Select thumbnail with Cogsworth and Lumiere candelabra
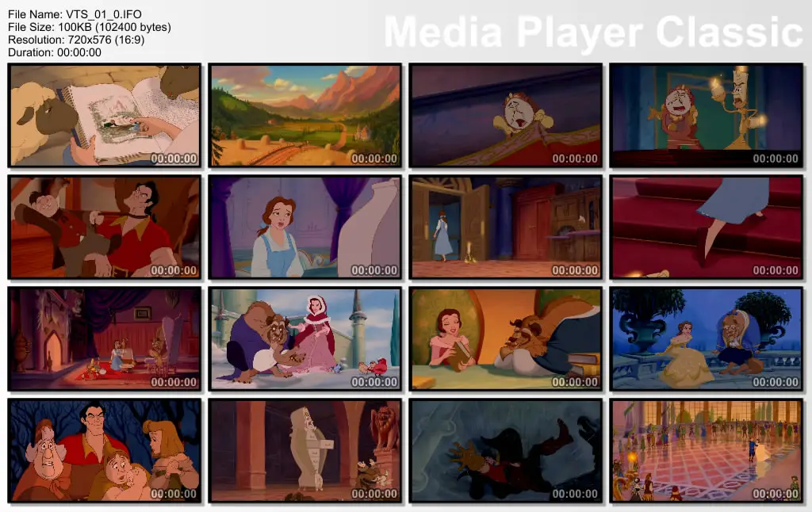This screenshot has height=512, width=812. pos(707,116)
